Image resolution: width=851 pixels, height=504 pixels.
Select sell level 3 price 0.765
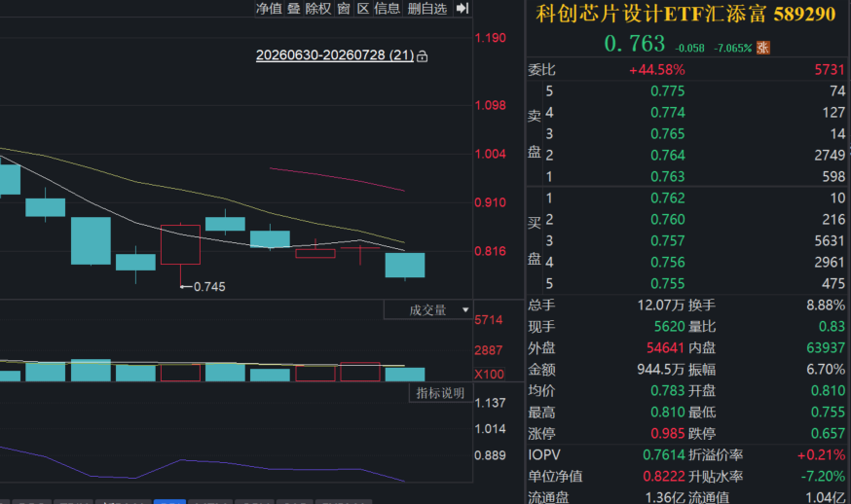pyautogui.click(x=668, y=134)
